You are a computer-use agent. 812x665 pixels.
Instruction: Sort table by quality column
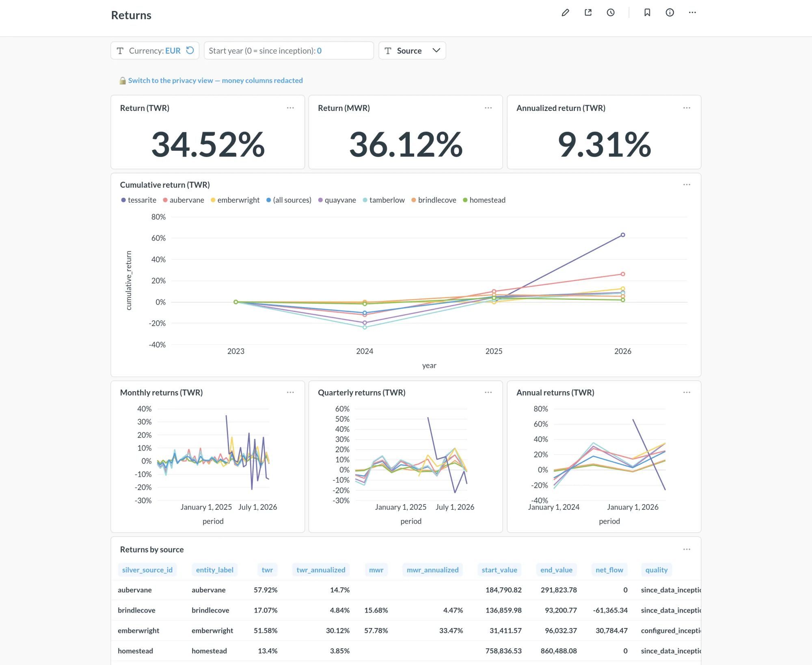coord(657,570)
